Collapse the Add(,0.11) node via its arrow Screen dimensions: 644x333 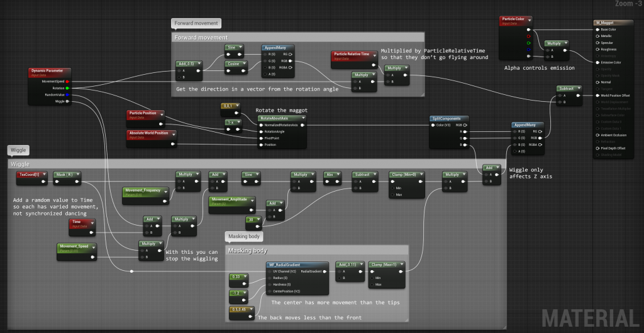click(361, 265)
